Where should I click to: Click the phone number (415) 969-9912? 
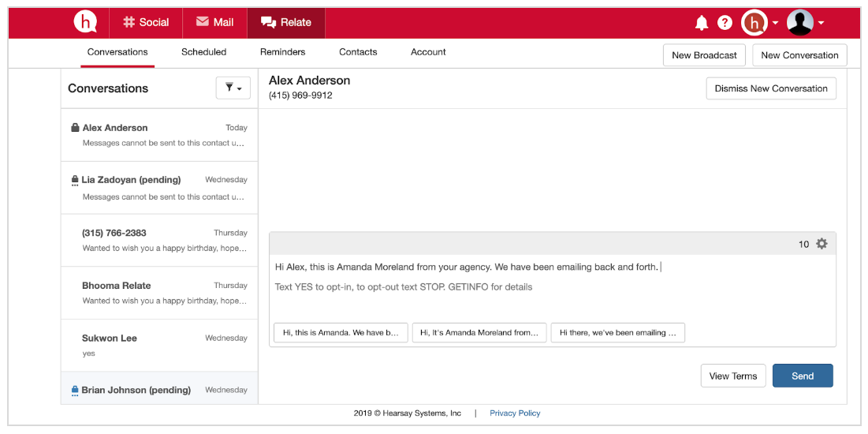click(x=300, y=95)
